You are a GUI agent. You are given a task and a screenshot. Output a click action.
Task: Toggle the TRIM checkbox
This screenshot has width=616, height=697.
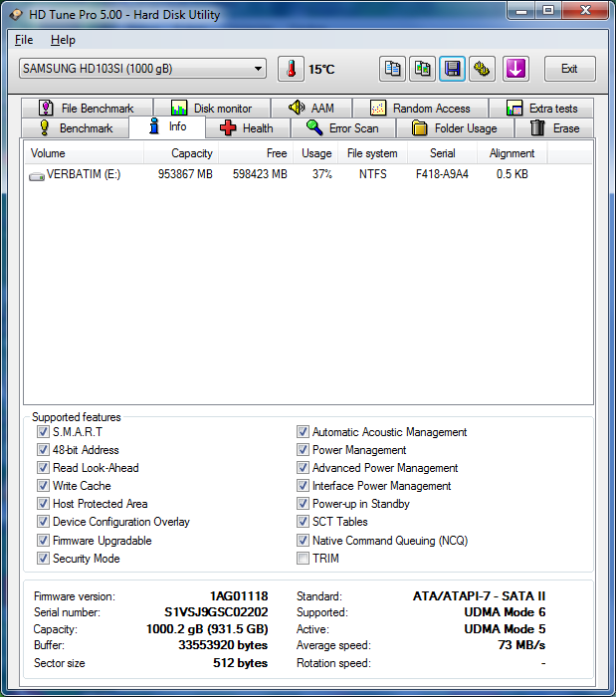coord(303,559)
